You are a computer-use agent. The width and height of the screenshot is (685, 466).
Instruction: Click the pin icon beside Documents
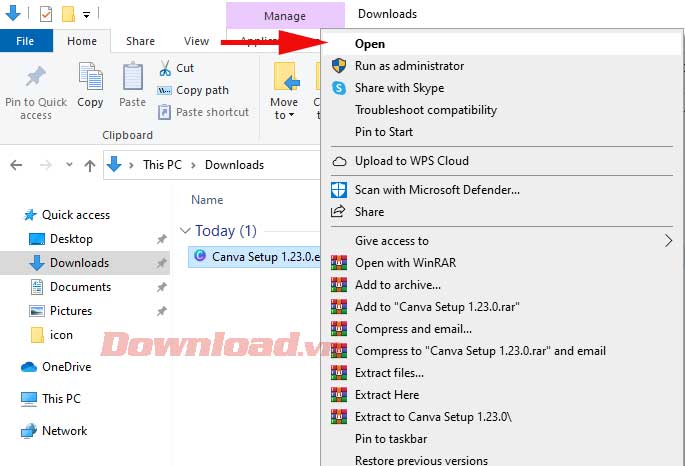(162, 287)
